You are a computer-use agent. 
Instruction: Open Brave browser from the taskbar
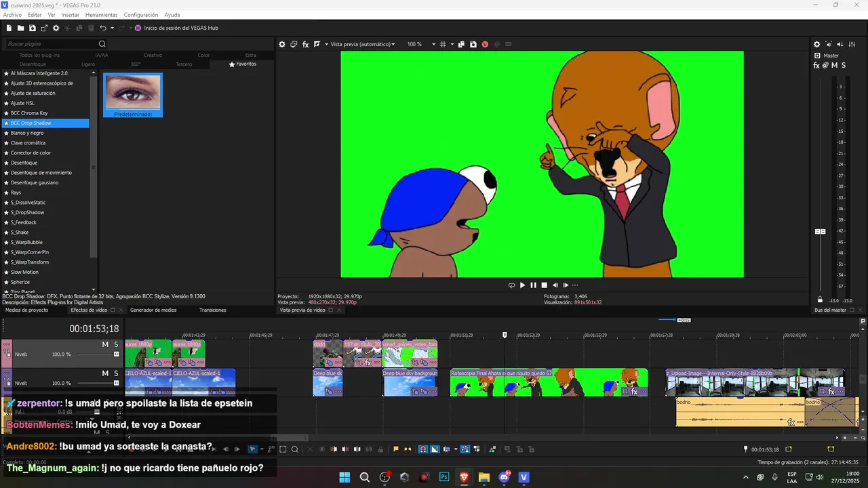tap(464, 477)
